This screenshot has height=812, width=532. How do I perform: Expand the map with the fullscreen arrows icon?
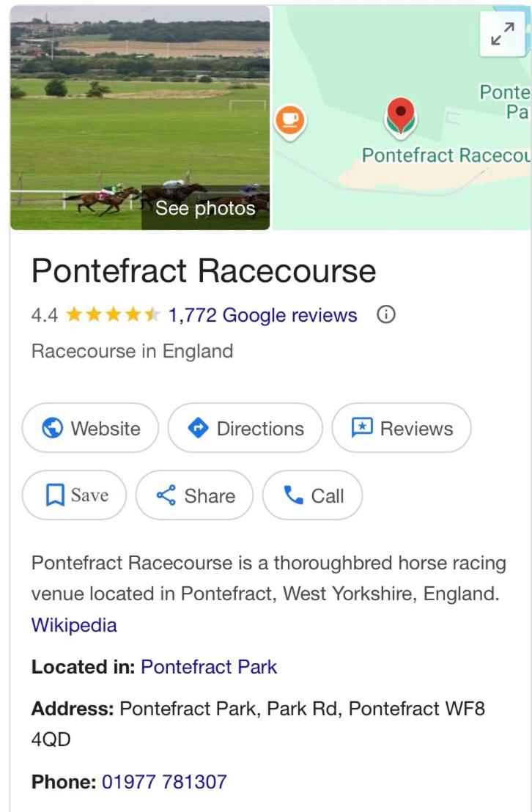click(503, 34)
